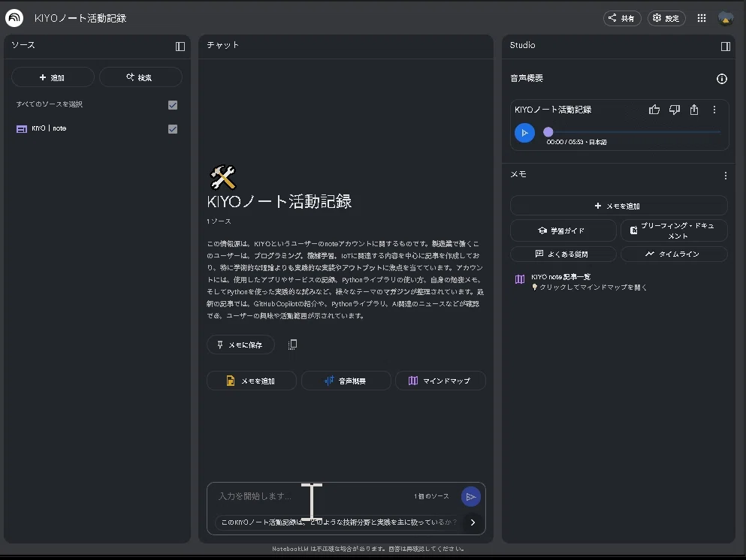Click the 1 個のソース indicator
Image resolution: width=746 pixels, height=560 pixels.
coord(431,496)
